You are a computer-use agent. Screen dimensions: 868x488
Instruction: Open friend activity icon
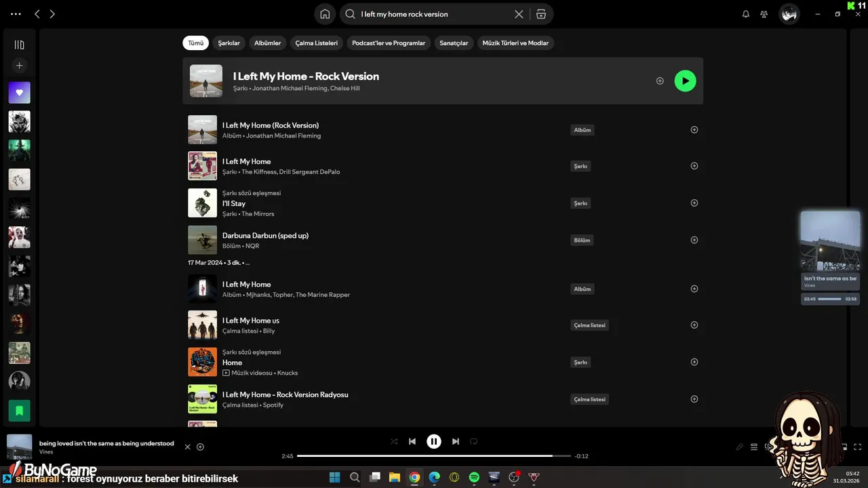[764, 14]
